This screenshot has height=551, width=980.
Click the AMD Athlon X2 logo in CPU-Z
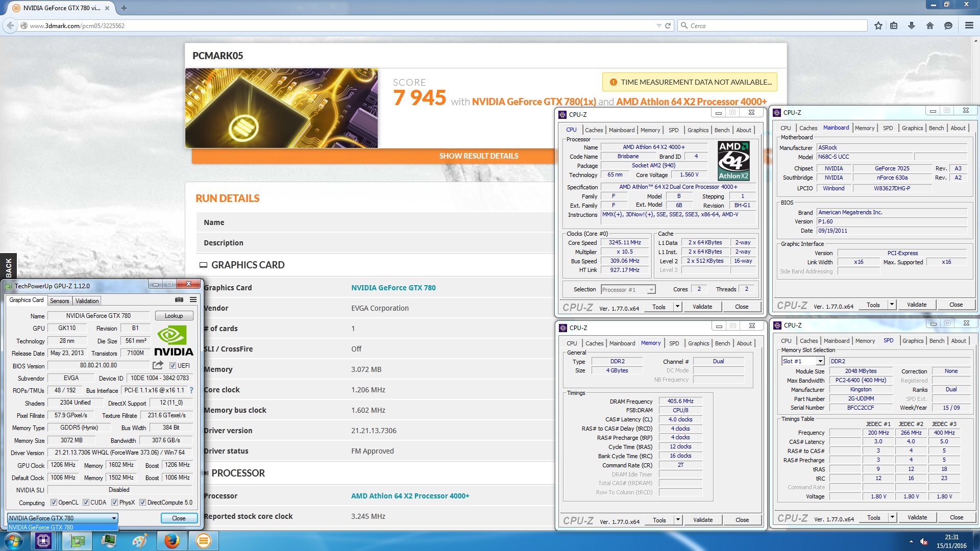click(733, 161)
